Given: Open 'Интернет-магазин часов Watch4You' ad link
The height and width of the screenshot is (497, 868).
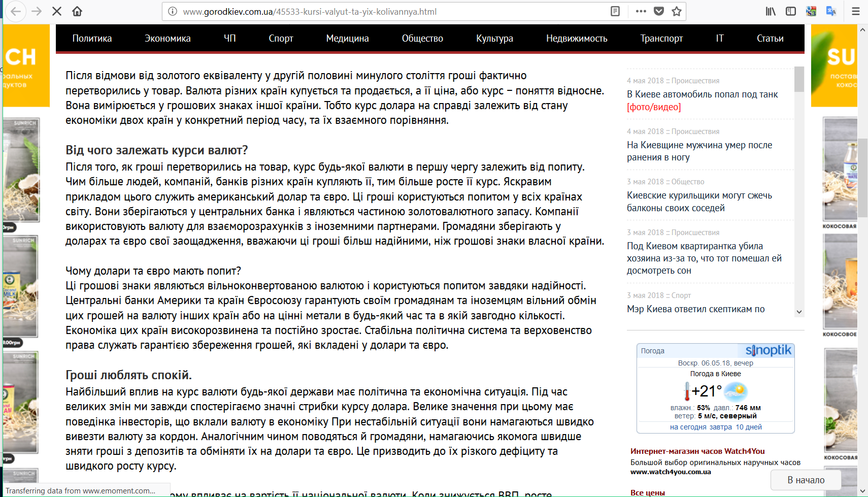Looking at the screenshot, I should point(697,451).
